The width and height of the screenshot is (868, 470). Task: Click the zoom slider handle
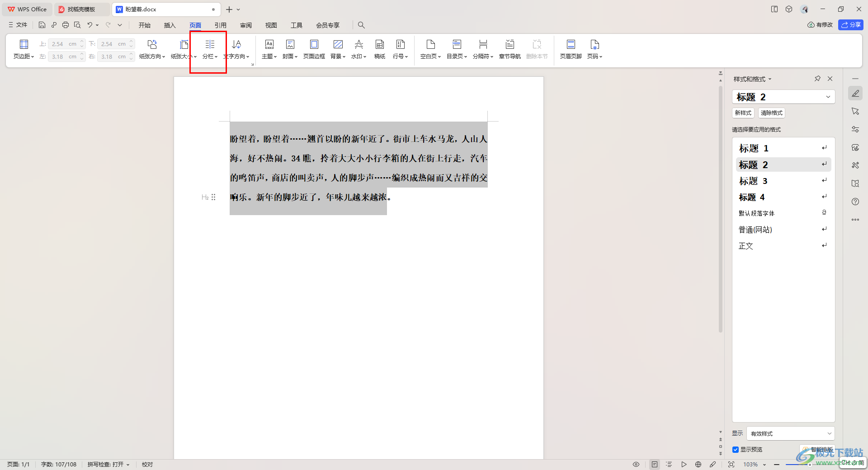pos(809,465)
